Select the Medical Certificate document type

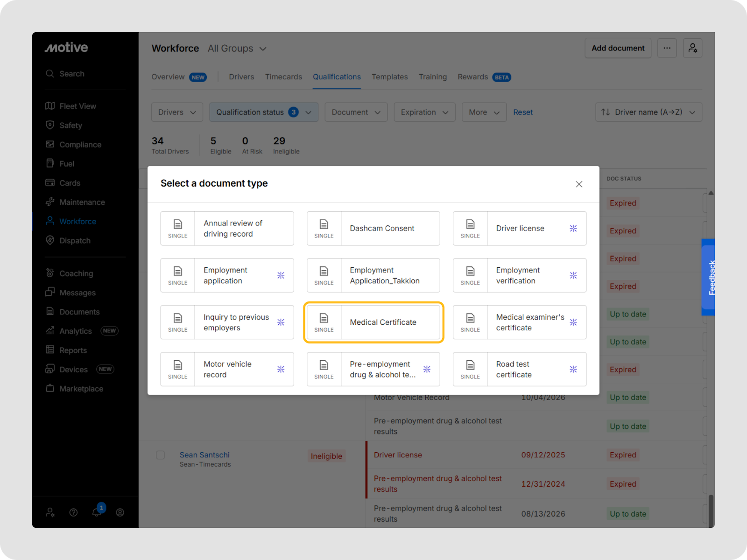point(373,322)
